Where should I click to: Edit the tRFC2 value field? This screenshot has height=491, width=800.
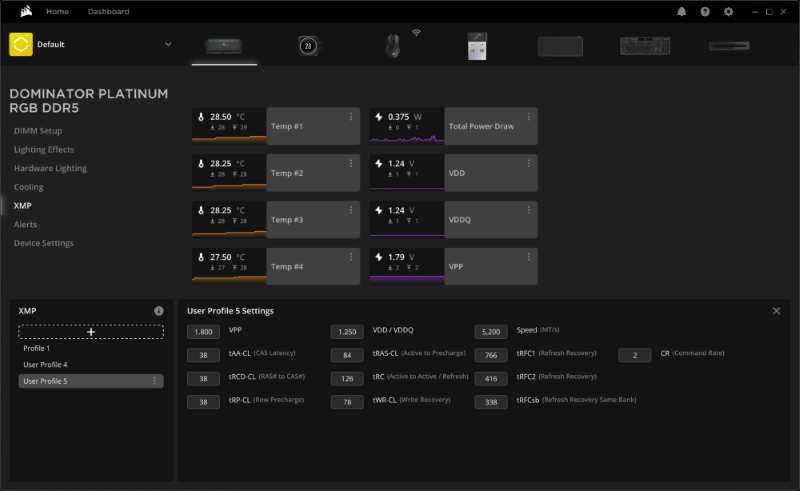point(491,379)
